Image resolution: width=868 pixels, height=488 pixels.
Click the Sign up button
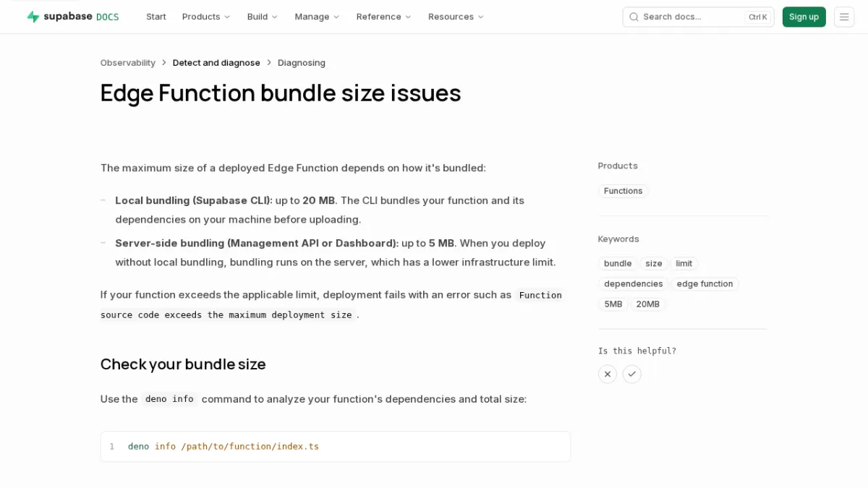804,17
